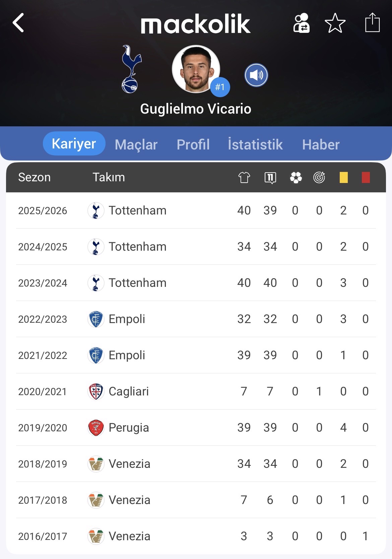Open the Haber tab
Image resolution: width=392 pixels, height=559 pixels.
point(321,145)
